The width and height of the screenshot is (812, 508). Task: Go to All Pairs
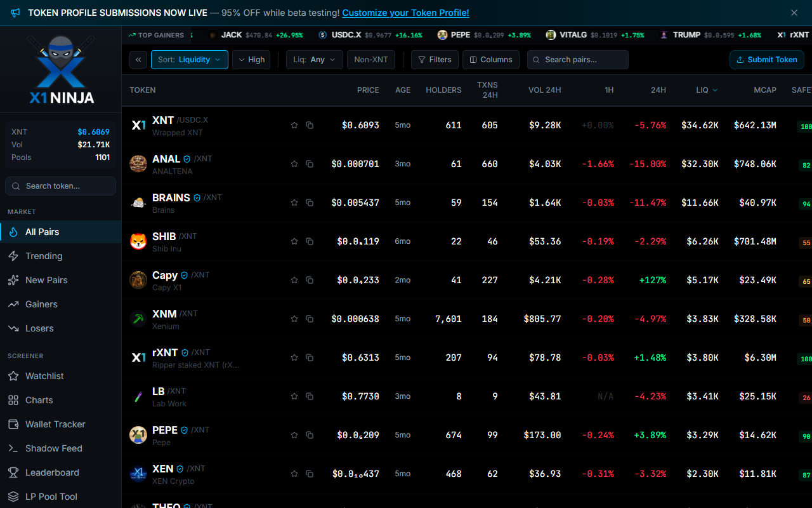[61, 232]
